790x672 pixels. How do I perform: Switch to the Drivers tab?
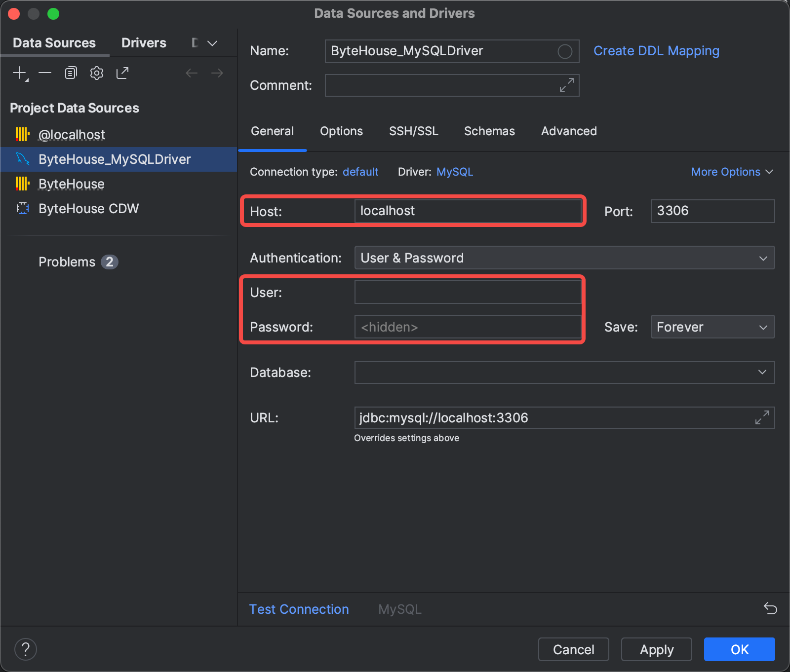click(144, 43)
